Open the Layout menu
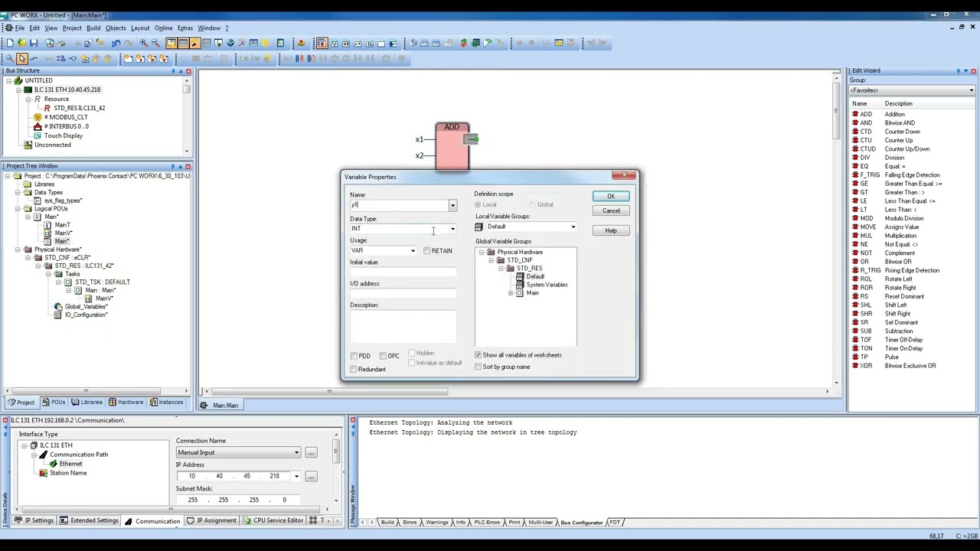Image resolution: width=980 pixels, height=551 pixels. pyautogui.click(x=140, y=28)
